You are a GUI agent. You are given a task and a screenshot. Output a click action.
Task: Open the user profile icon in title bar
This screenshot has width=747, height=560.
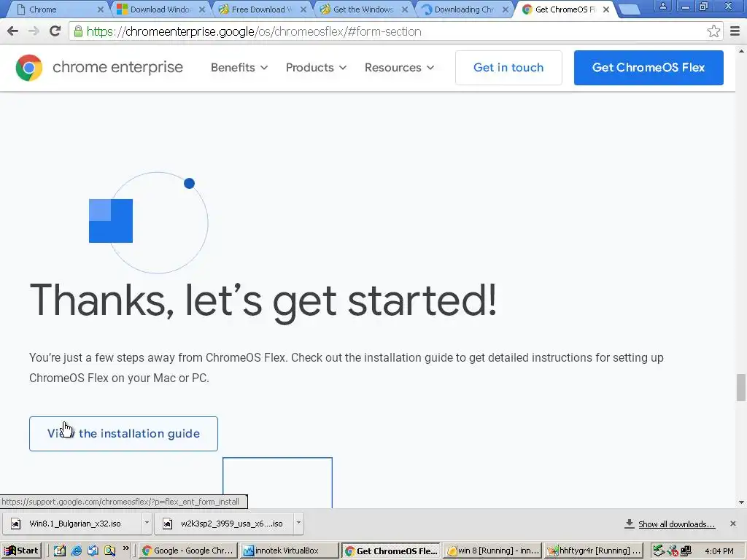point(662,7)
